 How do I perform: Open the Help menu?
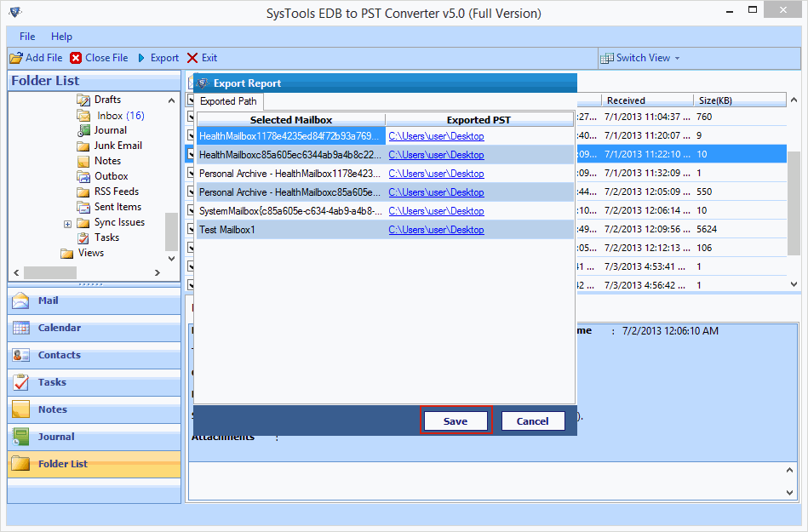(61, 37)
